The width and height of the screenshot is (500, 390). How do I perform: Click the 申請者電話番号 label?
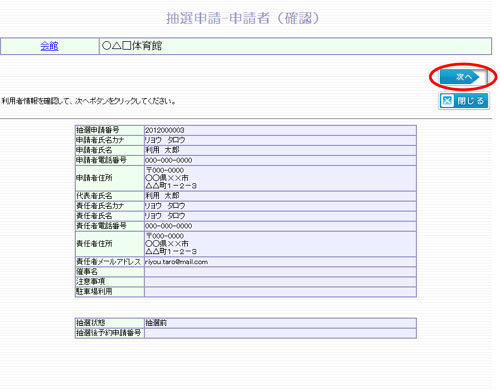[101, 160]
